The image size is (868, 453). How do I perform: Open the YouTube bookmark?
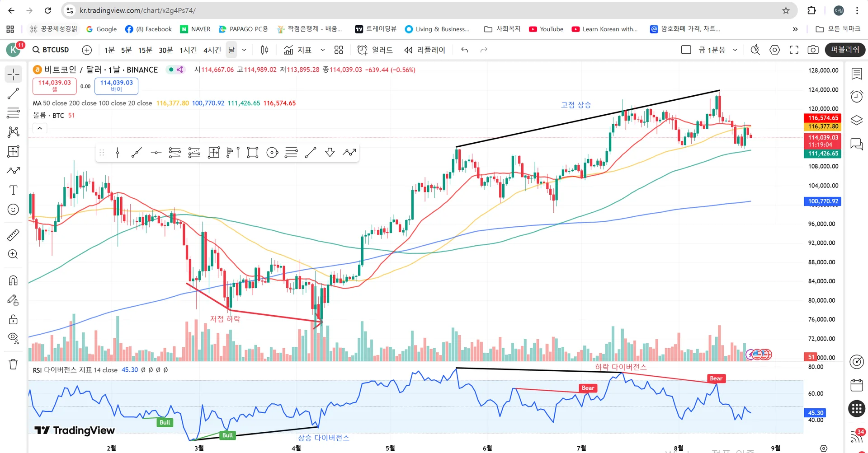[546, 29]
